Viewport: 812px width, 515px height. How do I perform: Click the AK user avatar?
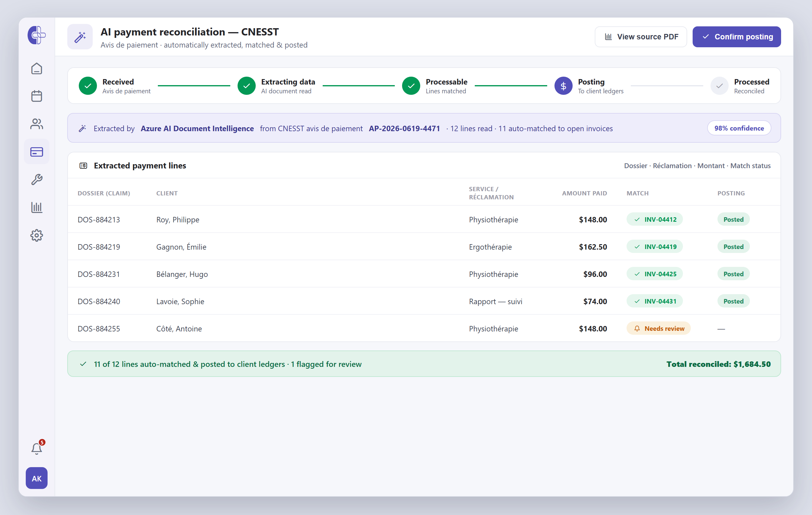(36, 478)
